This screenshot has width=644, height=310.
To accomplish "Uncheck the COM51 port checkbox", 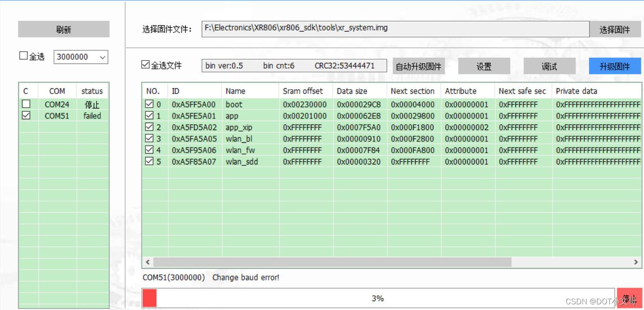I will pos(26,116).
